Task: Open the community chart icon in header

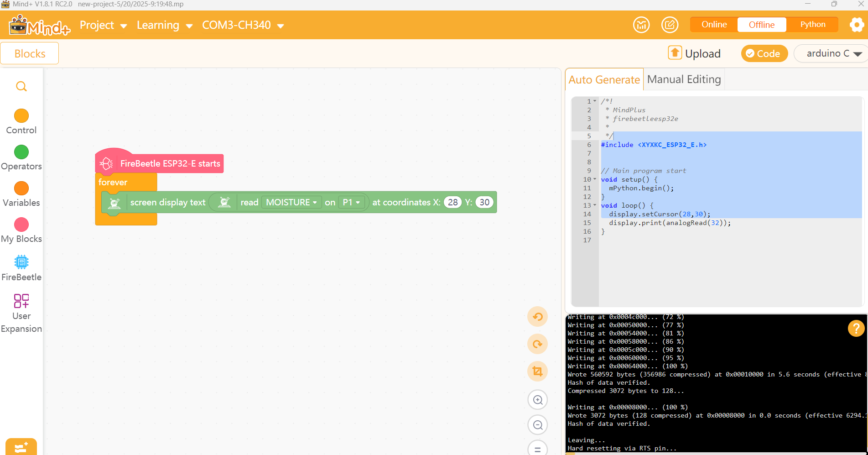Action: [641, 25]
